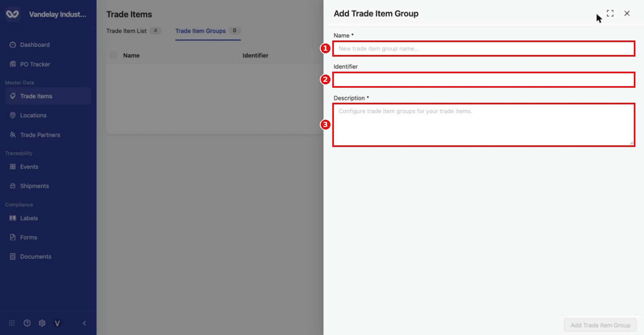
Task: Open the apps grid icon at the bottom of the sidebar
Action: point(12,323)
